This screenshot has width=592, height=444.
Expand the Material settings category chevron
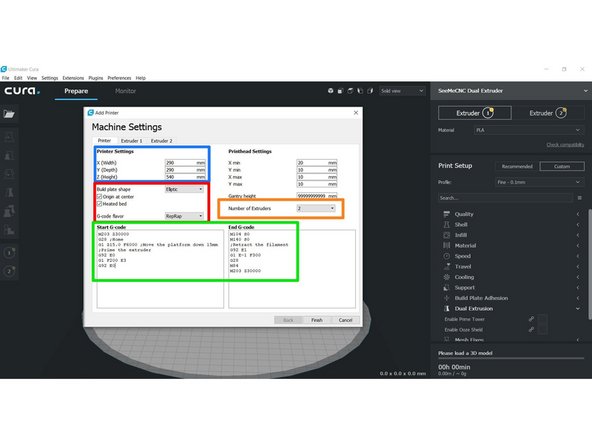point(578,245)
